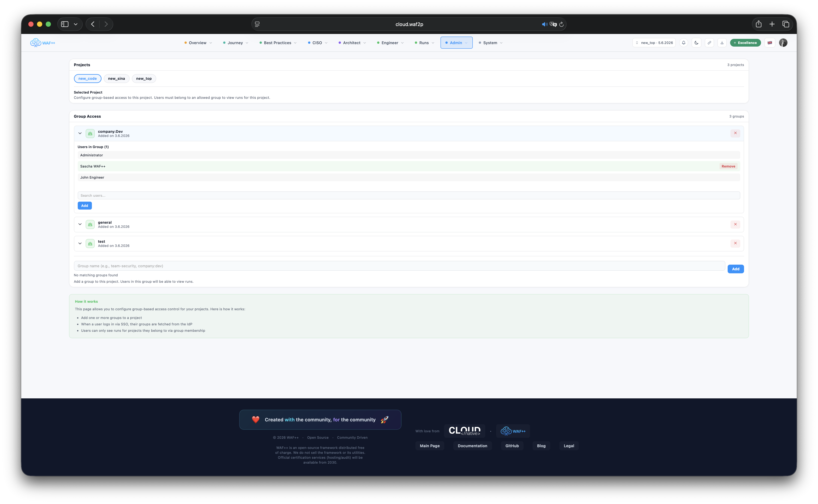Go forward in browser history
This screenshot has width=818, height=504.
[106, 24]
